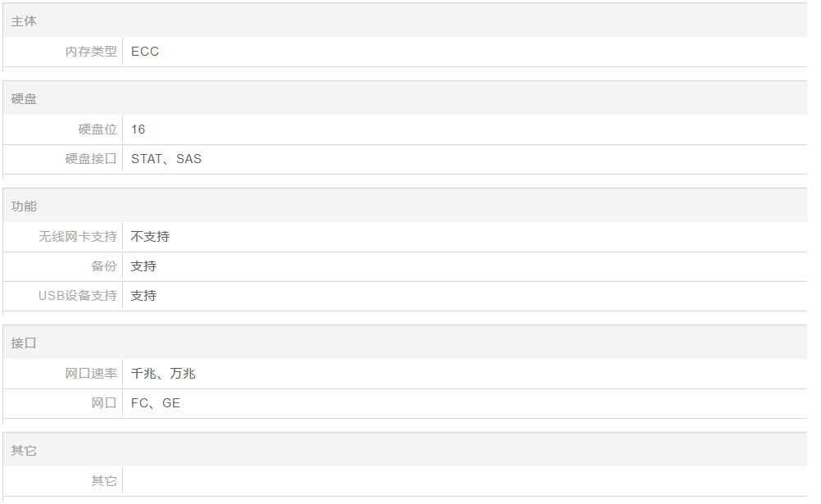Click the 硬盘接口 label
This screenshot has height=504, width=821.
click(x=91, y=159)
